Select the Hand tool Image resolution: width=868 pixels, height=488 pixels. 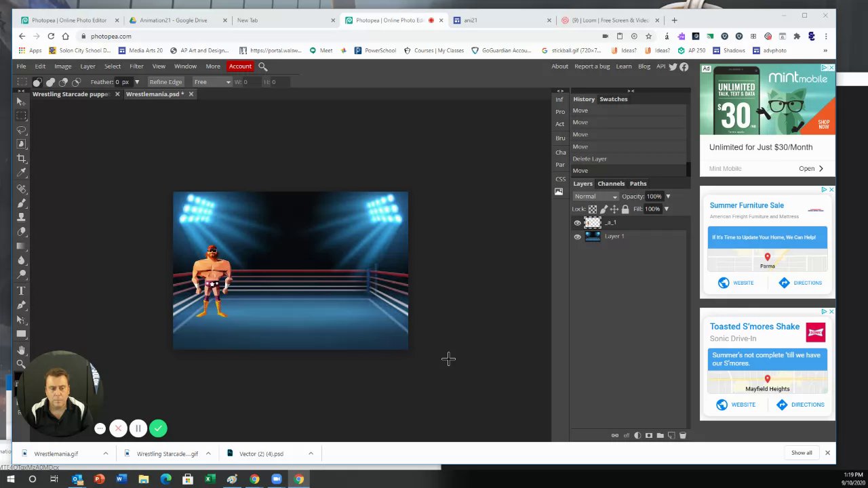tap(21, 350)
